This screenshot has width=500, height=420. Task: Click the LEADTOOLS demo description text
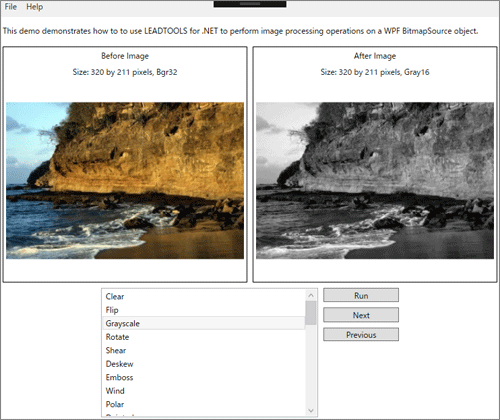[x=241, y=31]
